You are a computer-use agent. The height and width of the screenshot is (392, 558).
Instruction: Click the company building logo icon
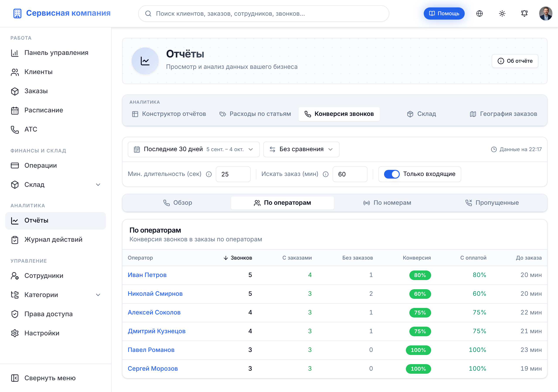click(17, 13)
